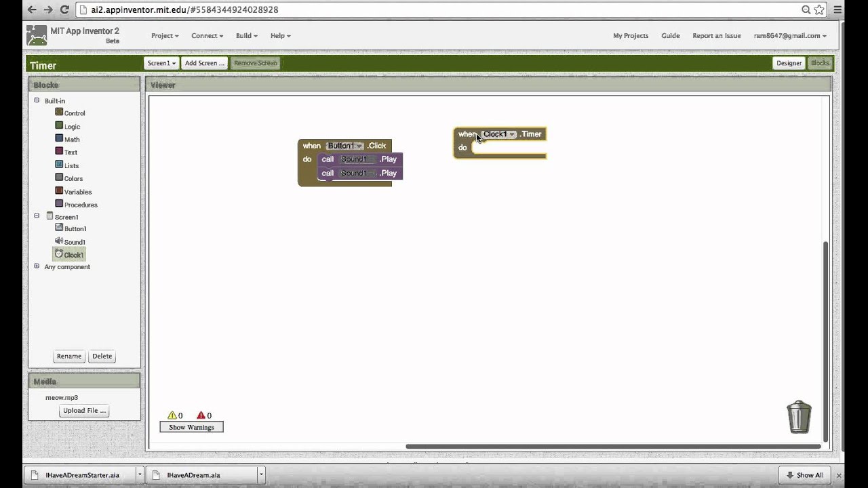Go to My Projects
This screenshot has height=488, width=868.
[631, 35]
